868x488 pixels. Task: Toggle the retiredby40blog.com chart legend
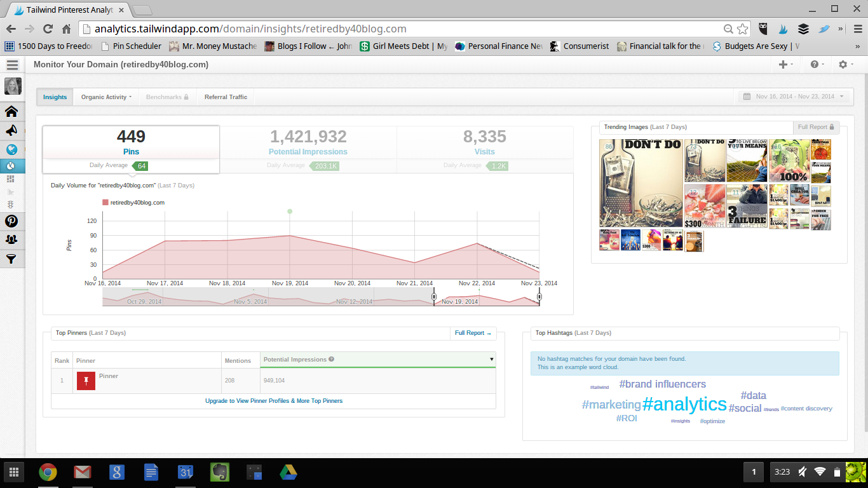[x=133, y=203]
